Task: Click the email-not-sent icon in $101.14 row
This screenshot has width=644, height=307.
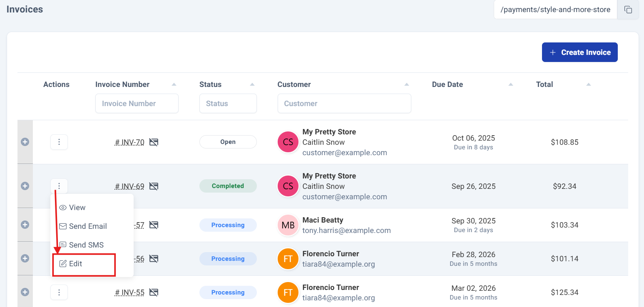Action: (x=154, y=259)
